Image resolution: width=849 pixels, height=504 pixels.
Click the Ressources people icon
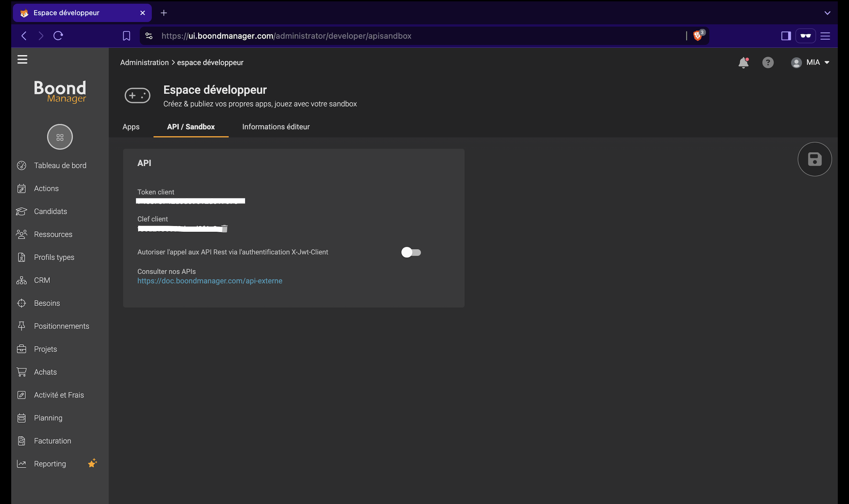[x=22, y=234]
